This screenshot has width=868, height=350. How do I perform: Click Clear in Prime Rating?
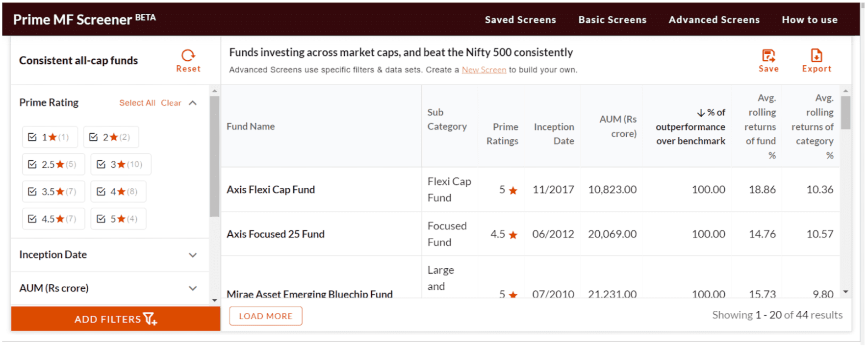[x=171, y=103]
